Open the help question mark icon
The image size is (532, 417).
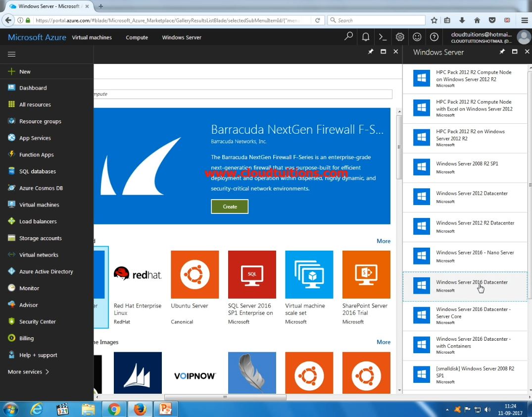pos(434,37)
